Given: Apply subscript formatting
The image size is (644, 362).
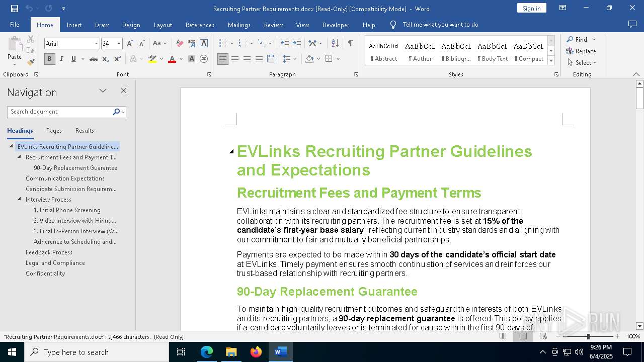Looking at the screenshot, I should pyautogui.click(x=106, y=59).
